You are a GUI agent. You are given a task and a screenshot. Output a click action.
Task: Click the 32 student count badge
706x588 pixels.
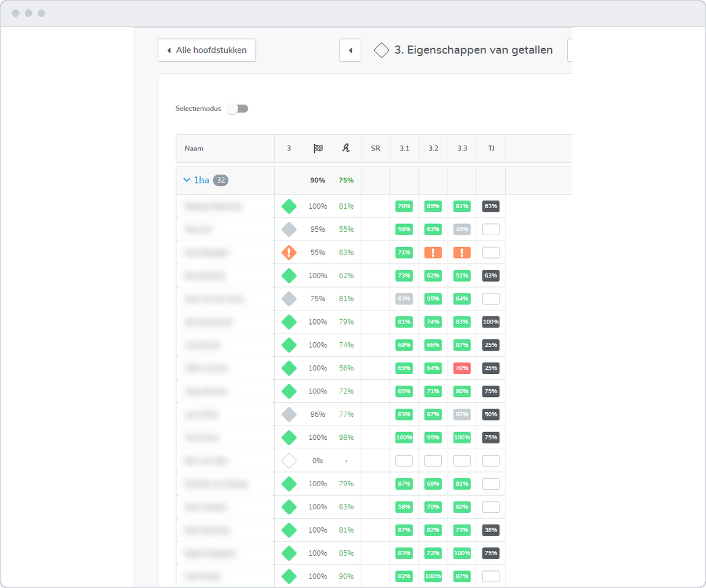[221, 181]
